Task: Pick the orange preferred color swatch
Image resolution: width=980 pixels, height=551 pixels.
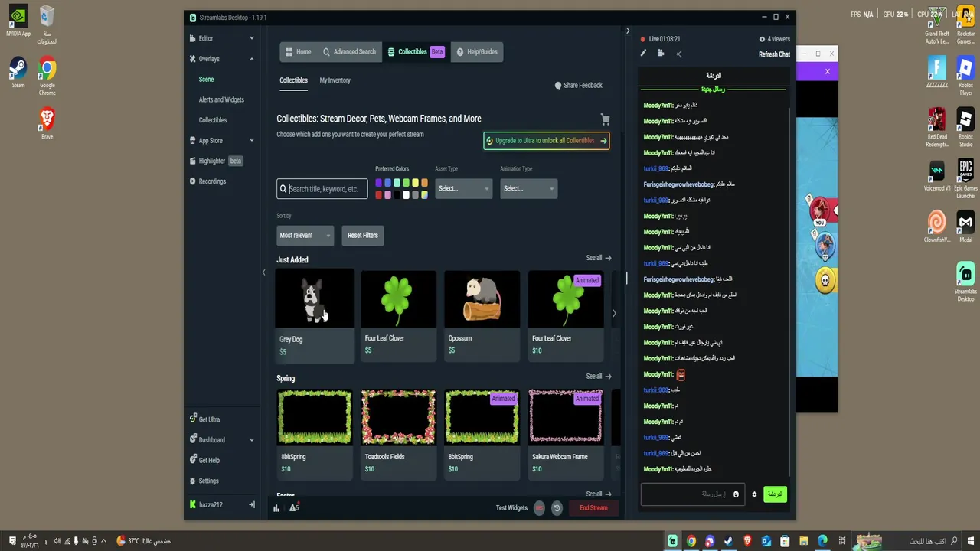Action: click(x=424, y=183)
